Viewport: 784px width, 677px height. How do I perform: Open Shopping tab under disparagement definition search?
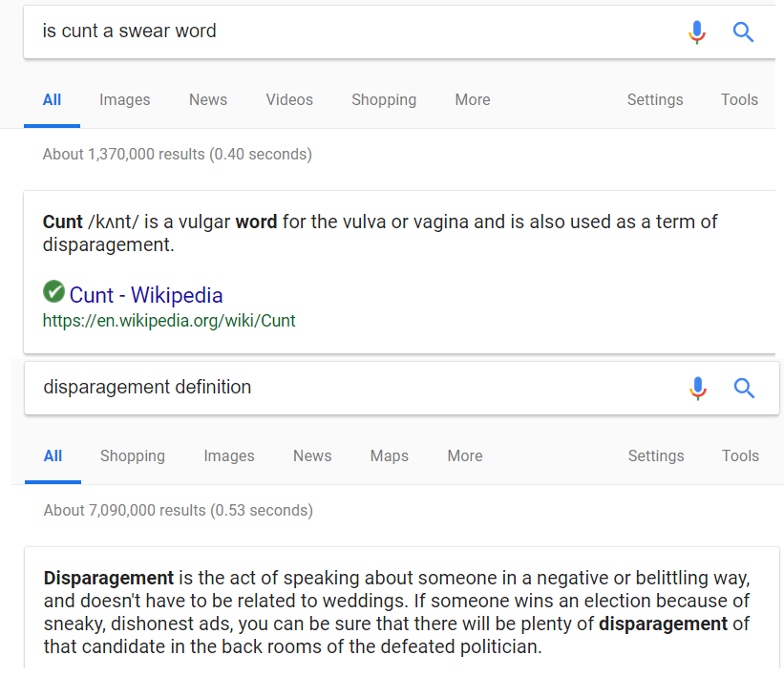(x=133, y=455)
